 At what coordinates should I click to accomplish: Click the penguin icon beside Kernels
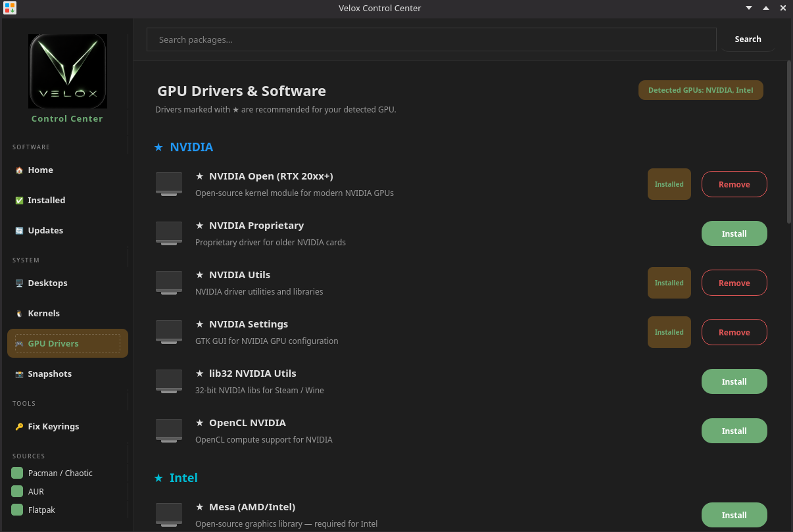point(19,314)
